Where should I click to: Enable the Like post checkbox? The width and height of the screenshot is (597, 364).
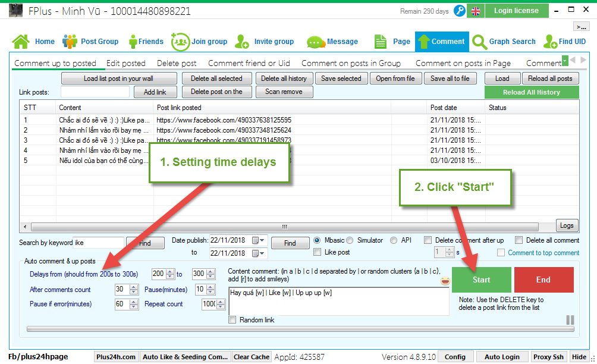point(317,252)
